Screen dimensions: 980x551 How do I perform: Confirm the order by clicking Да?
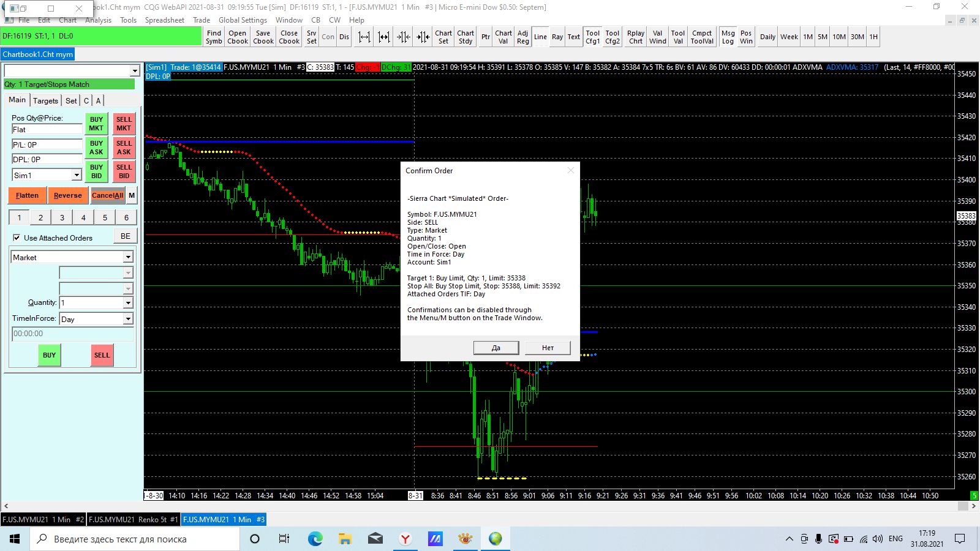pos(496,348)
